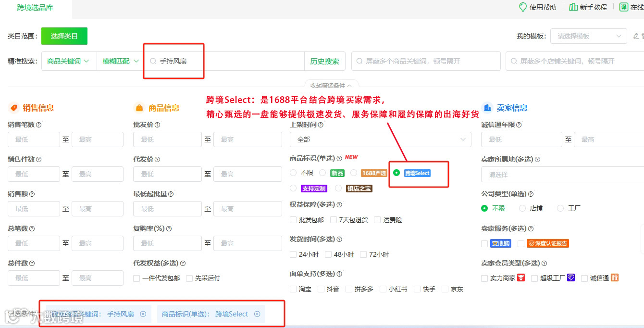644x328 pixels.
Task: Check the 先采后付 checkbox
Action: (x=189, y=278)
